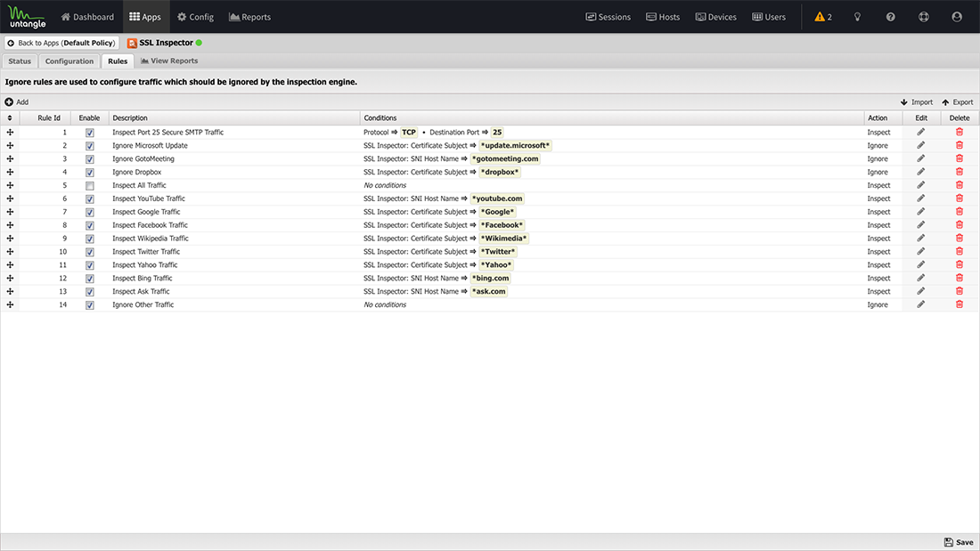The width and height of the screenshot is (980, 551).
Task: Delete the Inspect Bing Traffic rule
Action: [960, 278]
